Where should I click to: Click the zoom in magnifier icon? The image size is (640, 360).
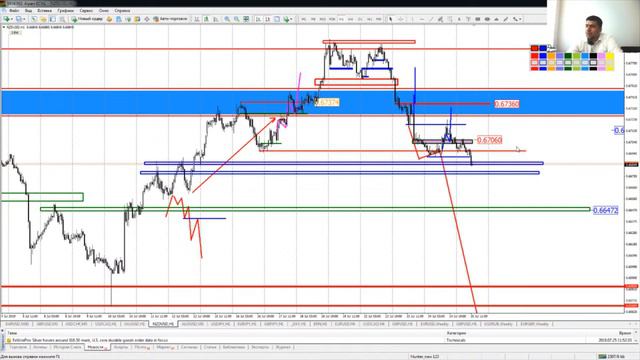pos(227,19)
